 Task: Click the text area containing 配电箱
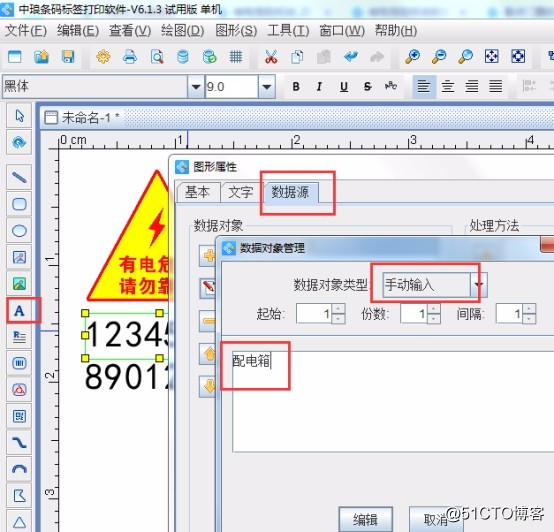pos(393,401)
